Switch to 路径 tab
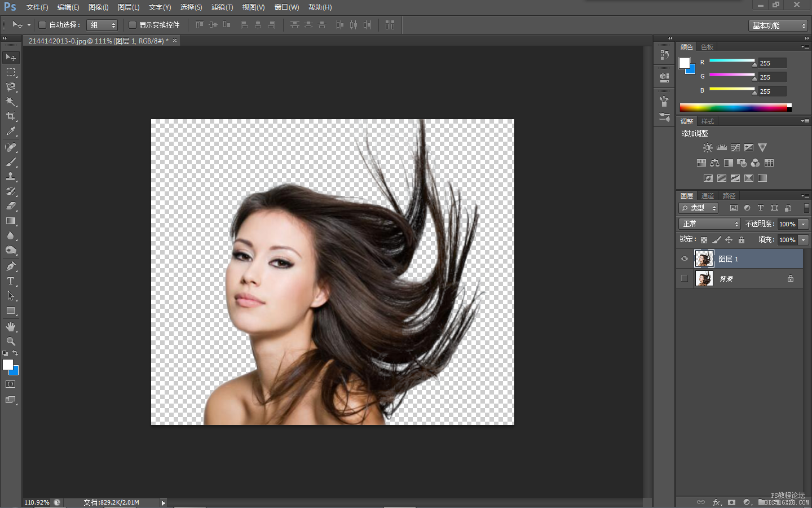Viewport: 812px width, 508px height. (x=729, y=196)
